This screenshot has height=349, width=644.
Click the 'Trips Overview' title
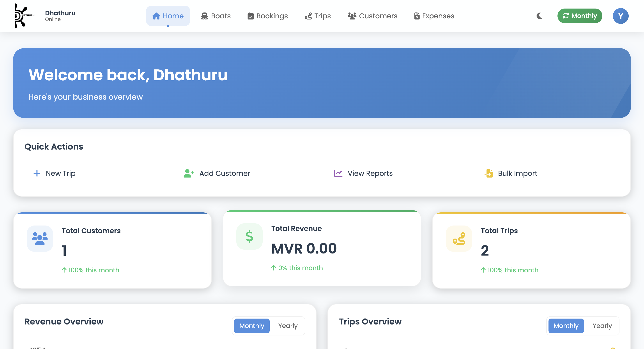point(370,321)
